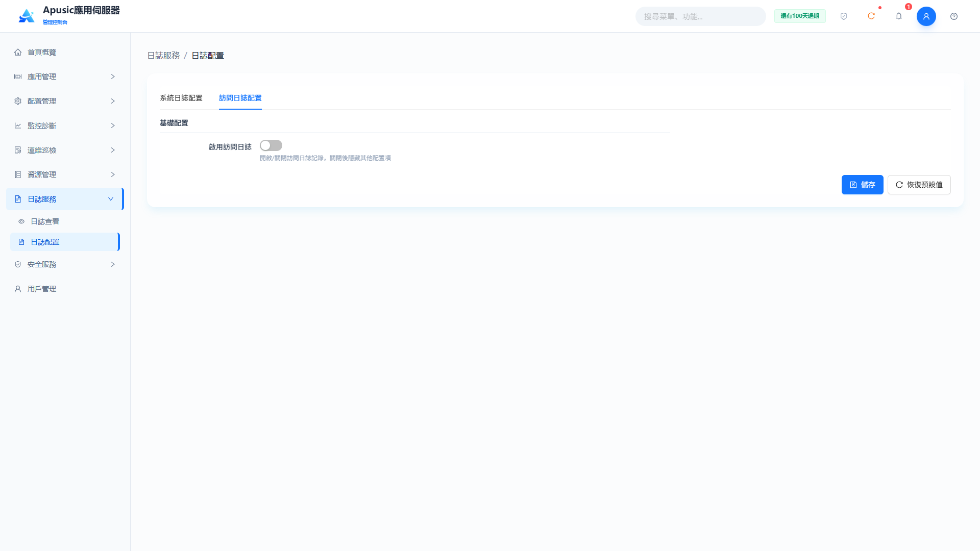The image size is (980, 551).
Task: Expand the 安全服務 chevron
Action: pyautogui.click(x=113, y=264)
